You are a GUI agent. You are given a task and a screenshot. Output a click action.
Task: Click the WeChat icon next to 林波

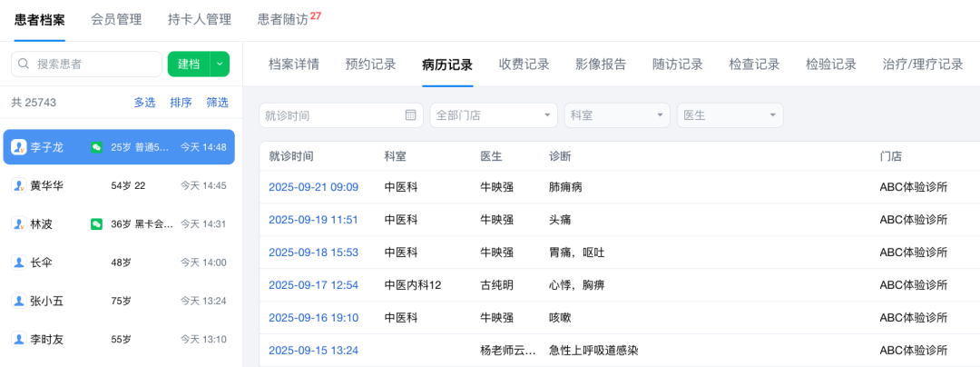(96, 223)
